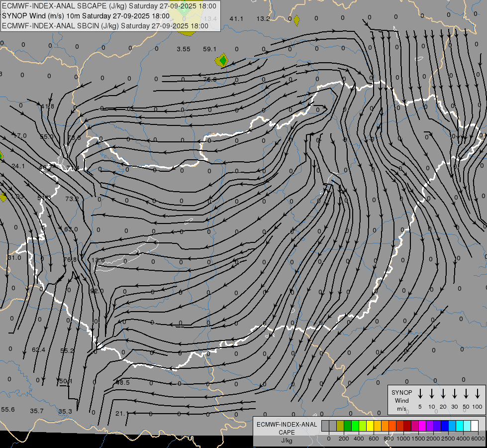Click the 63.0 value on the map
Image resolution: width=487 pixels, height=448 pixels.
(x=71, y=229)
